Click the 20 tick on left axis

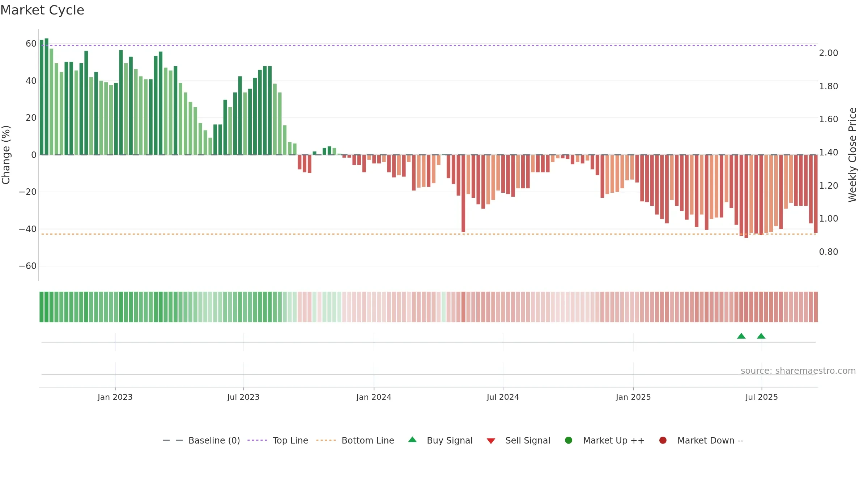[31, 118]
